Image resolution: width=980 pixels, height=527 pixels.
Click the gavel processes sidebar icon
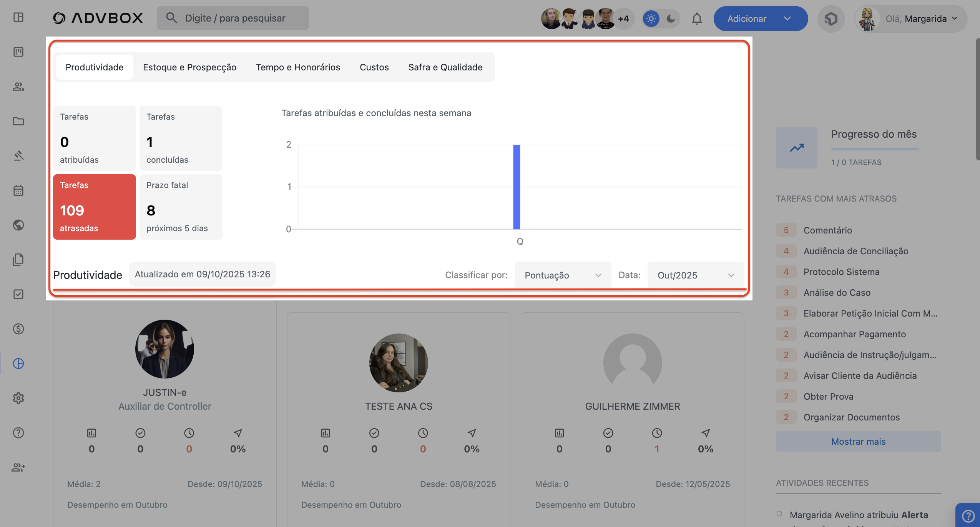click(x=18, y=156)
